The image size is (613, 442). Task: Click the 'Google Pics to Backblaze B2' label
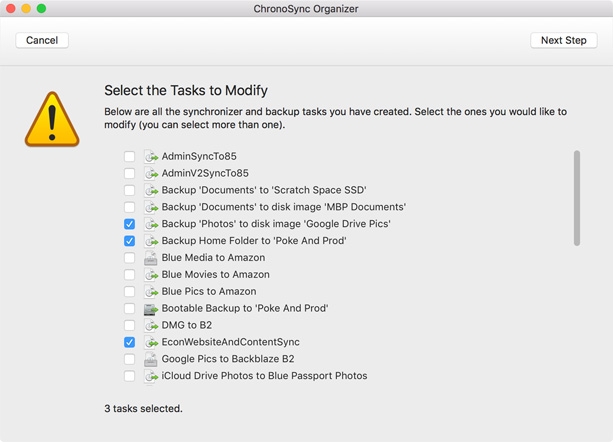tap(228, 359)
